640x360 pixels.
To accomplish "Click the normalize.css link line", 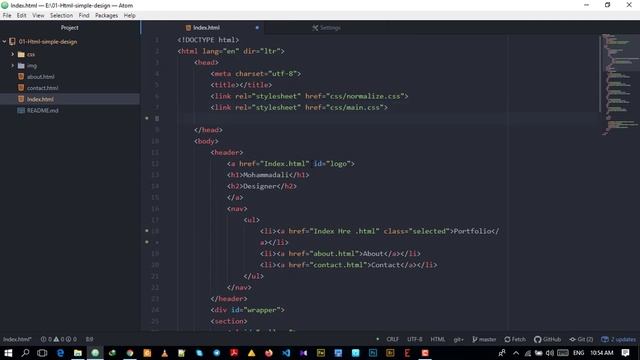I will (x=309, y=96).
